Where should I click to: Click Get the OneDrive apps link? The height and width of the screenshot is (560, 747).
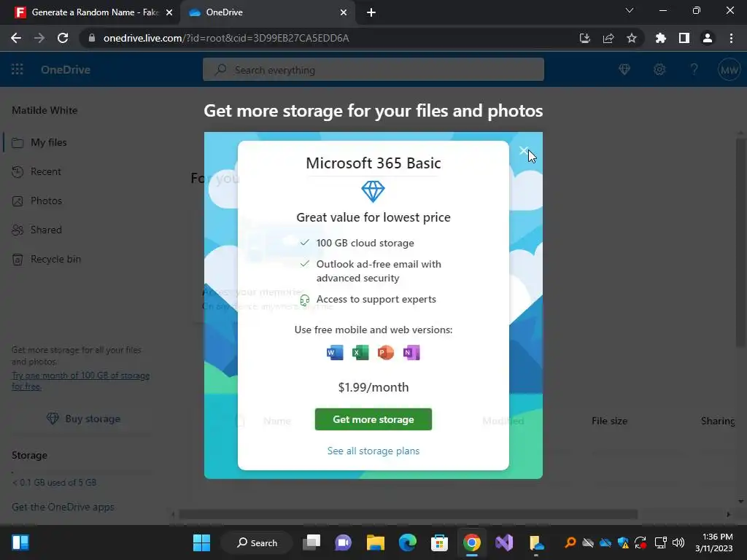click(x=63, y=507)
